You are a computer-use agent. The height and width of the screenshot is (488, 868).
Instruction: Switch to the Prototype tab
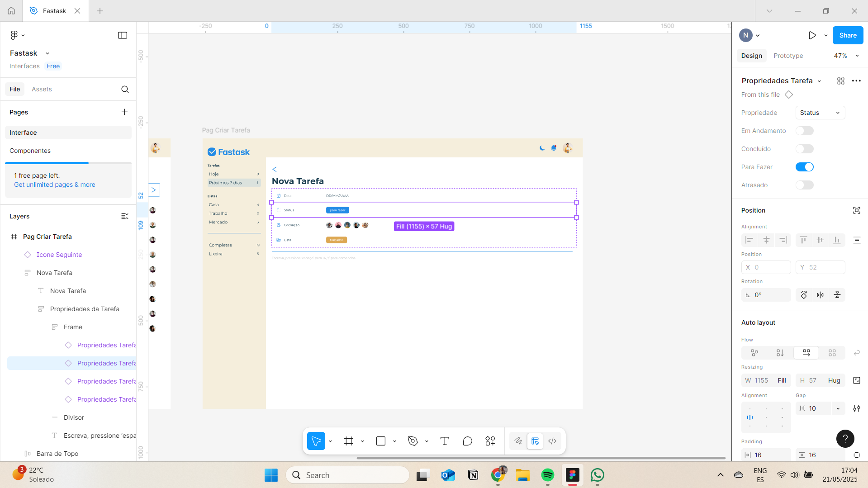(x=788, y=56)
